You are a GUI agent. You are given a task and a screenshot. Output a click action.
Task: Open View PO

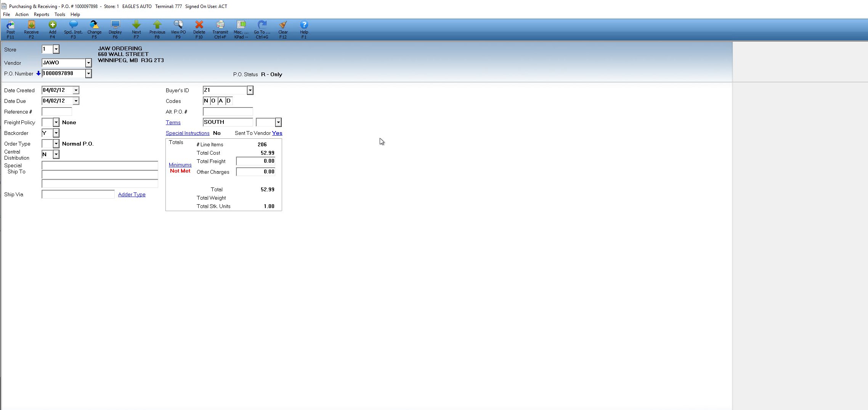[x=178, y=30]
